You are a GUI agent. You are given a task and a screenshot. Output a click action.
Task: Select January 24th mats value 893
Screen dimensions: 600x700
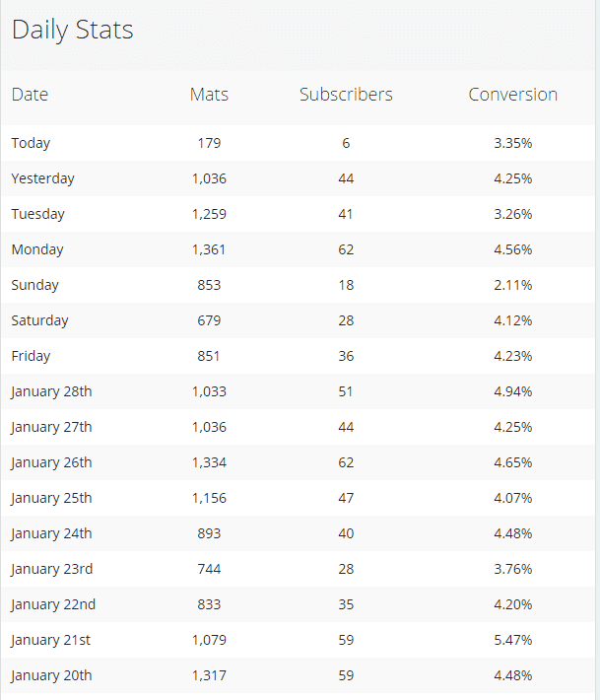coord(209,533)
